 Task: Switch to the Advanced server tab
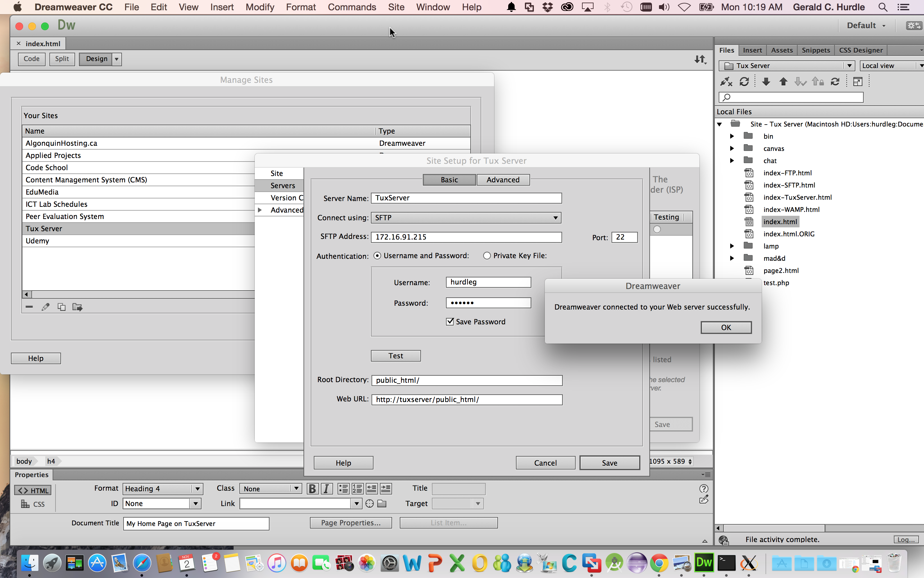(503, 180)
